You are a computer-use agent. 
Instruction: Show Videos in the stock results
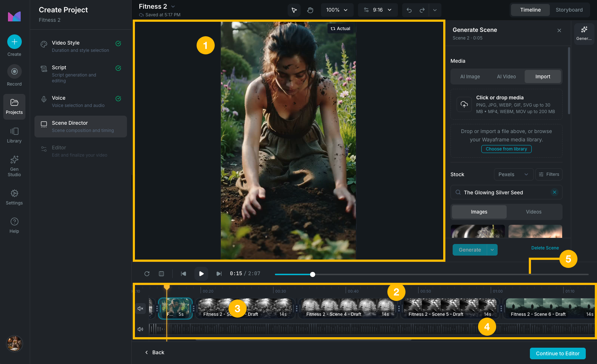(534, 212)
